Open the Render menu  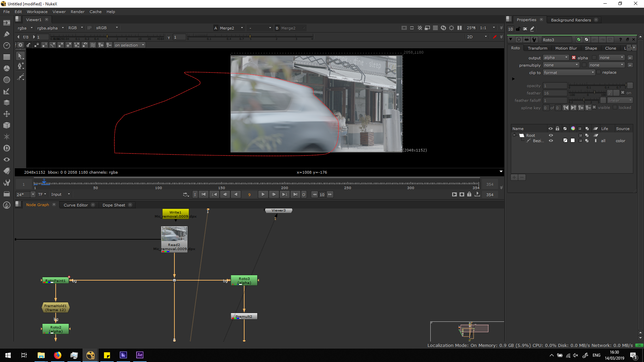[x=77, y=11]
